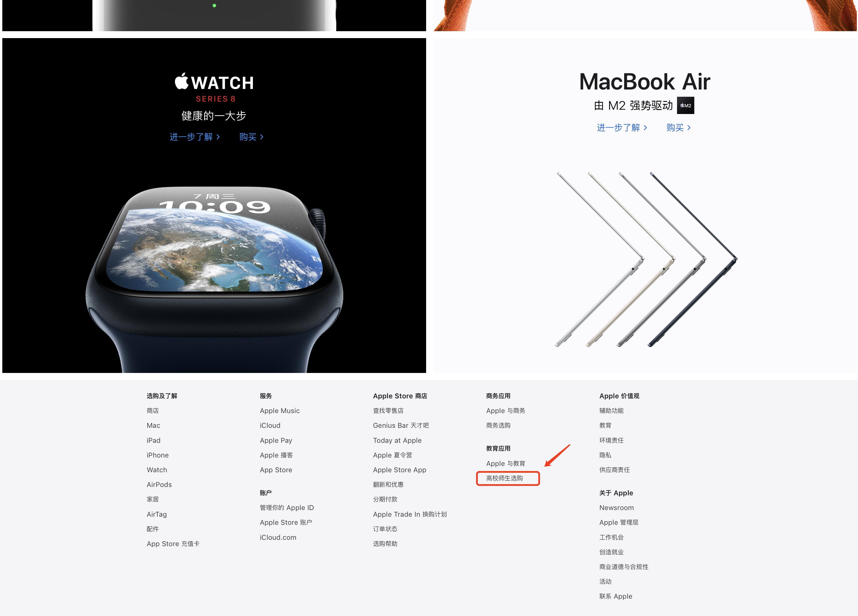Image resolution: width=858 pixels, height=616 pixels.
Task: Click the AirTag footer link
Action: coord(157,514)
